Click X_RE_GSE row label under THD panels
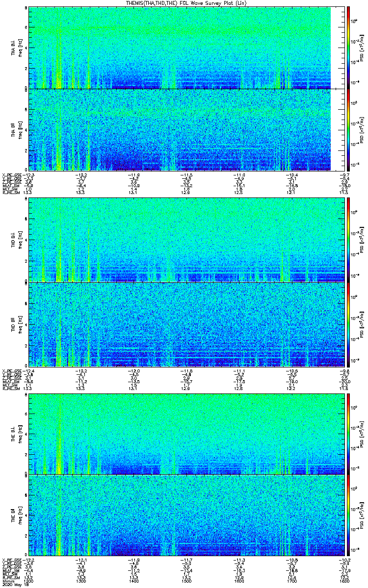The width and height of the screenshot is (368, 588). coord(12,370)
